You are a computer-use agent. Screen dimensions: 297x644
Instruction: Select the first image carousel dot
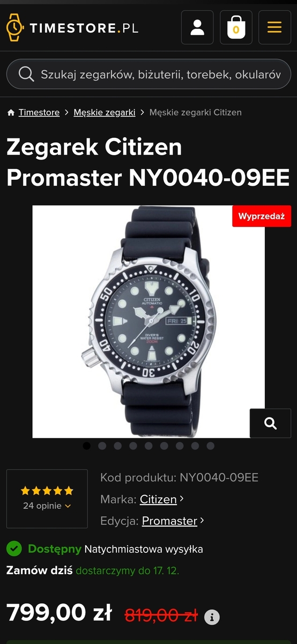(x=87, y=446)
